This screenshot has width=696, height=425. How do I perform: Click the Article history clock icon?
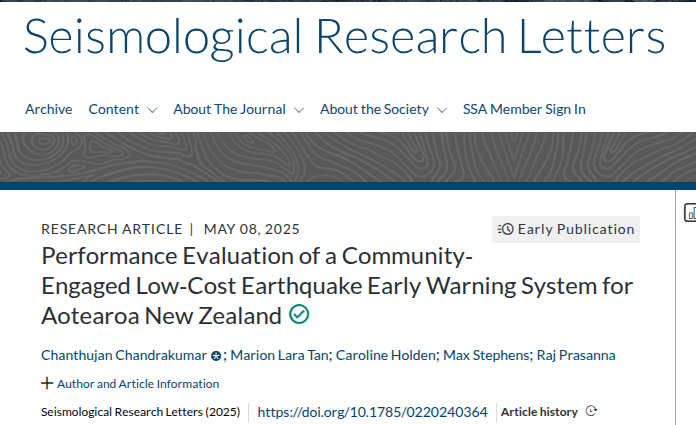(x=591, y=411)
